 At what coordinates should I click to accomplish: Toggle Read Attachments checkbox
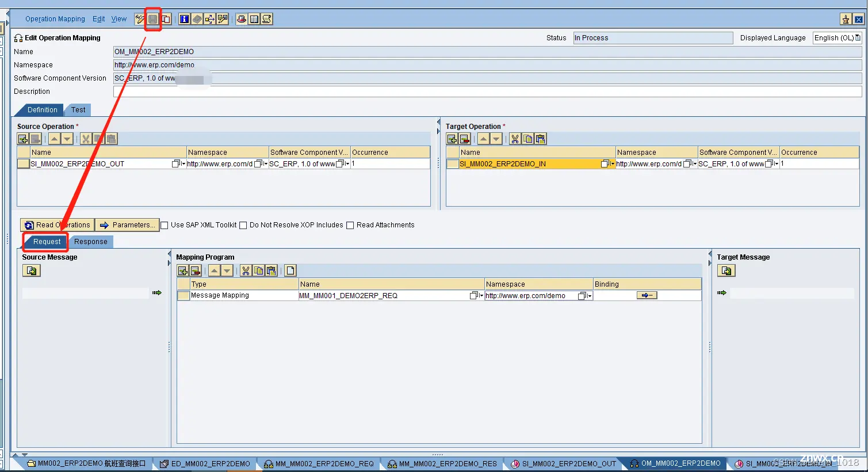[350, 225]
